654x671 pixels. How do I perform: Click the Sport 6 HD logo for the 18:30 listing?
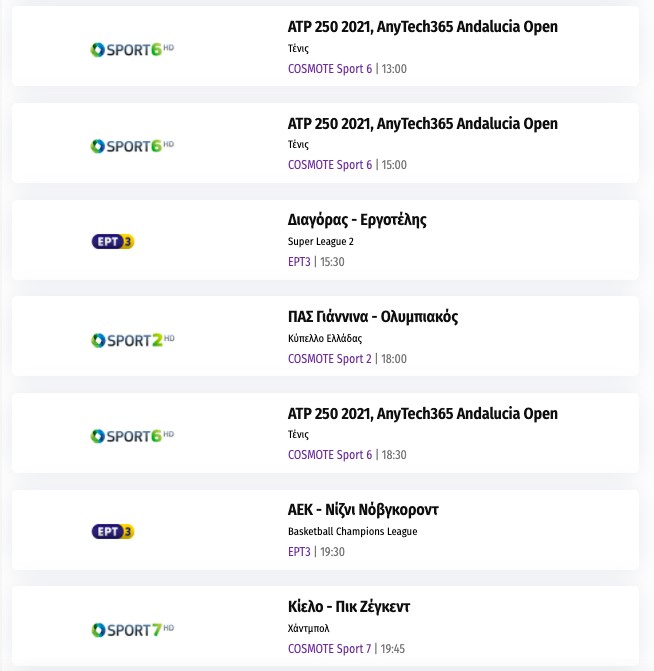coord(132,436)
